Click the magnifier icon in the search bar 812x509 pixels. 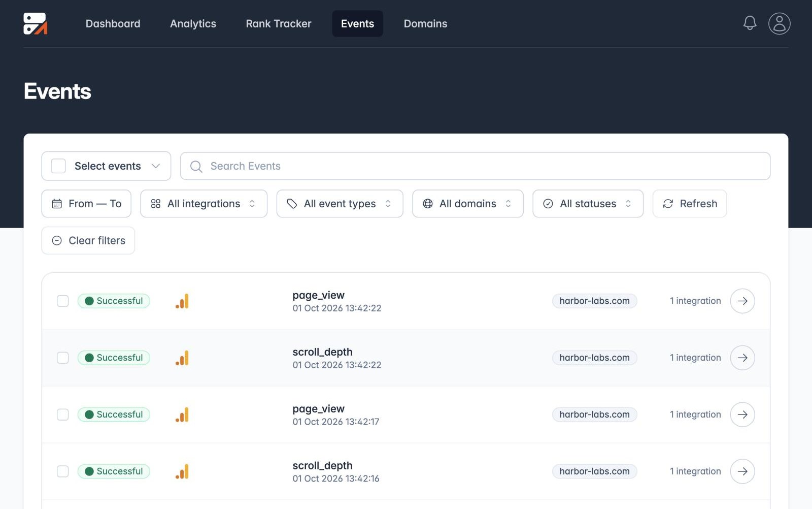coord(196,166)
